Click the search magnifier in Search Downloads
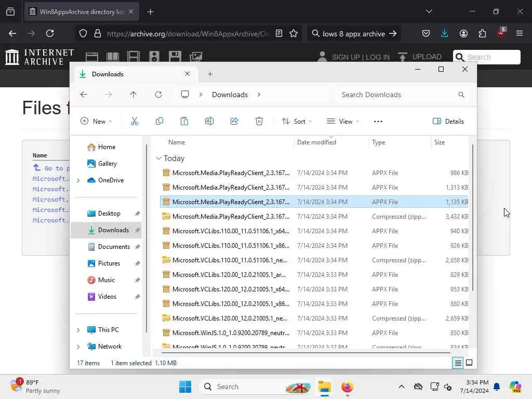The image size is (532, 399). pos(461,95)
